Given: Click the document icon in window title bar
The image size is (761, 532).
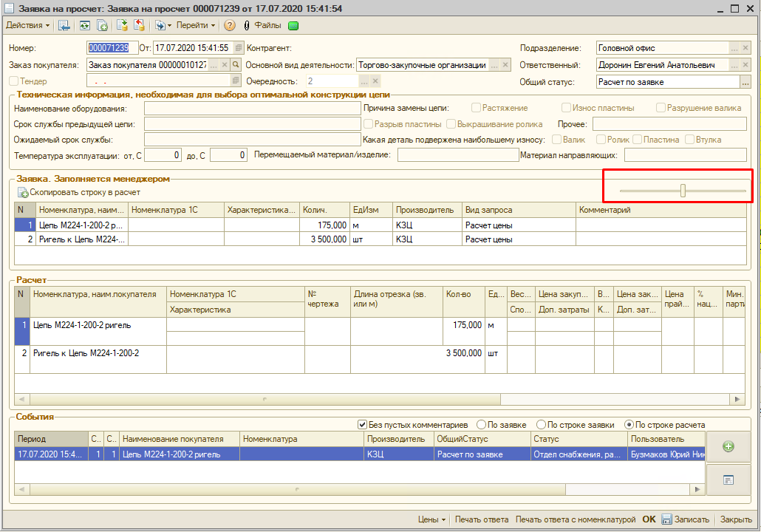Looking at the screenshot, I should 9,8.
